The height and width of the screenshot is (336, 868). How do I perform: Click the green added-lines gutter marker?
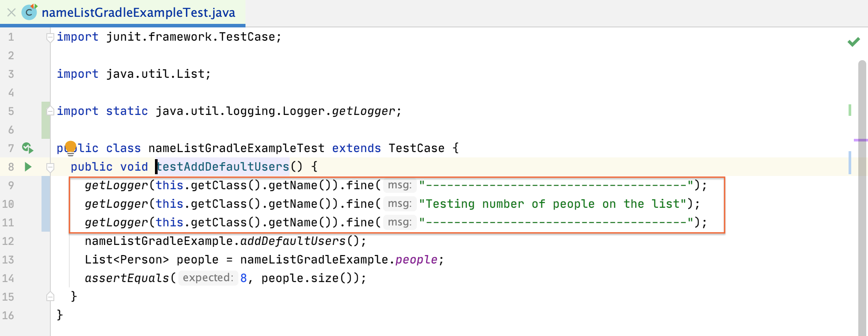[x=46, y=120]
